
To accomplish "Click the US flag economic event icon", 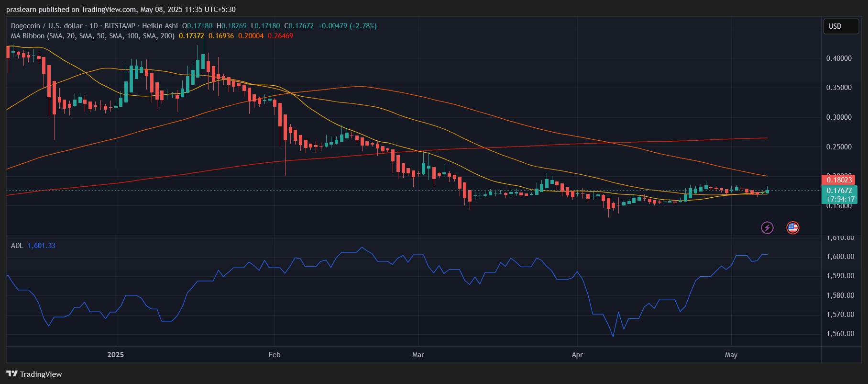I will pyautogui.click(x=792, y=227).
